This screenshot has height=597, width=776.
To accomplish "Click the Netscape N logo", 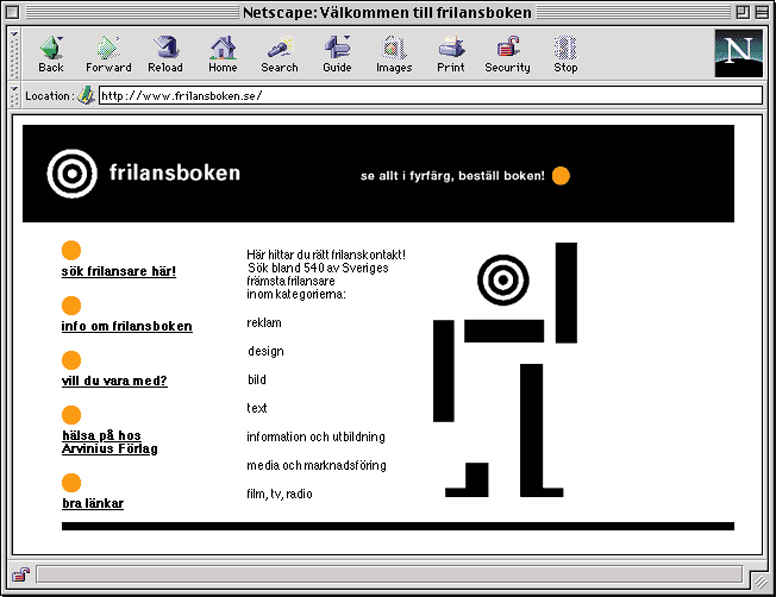I will 738,54.
